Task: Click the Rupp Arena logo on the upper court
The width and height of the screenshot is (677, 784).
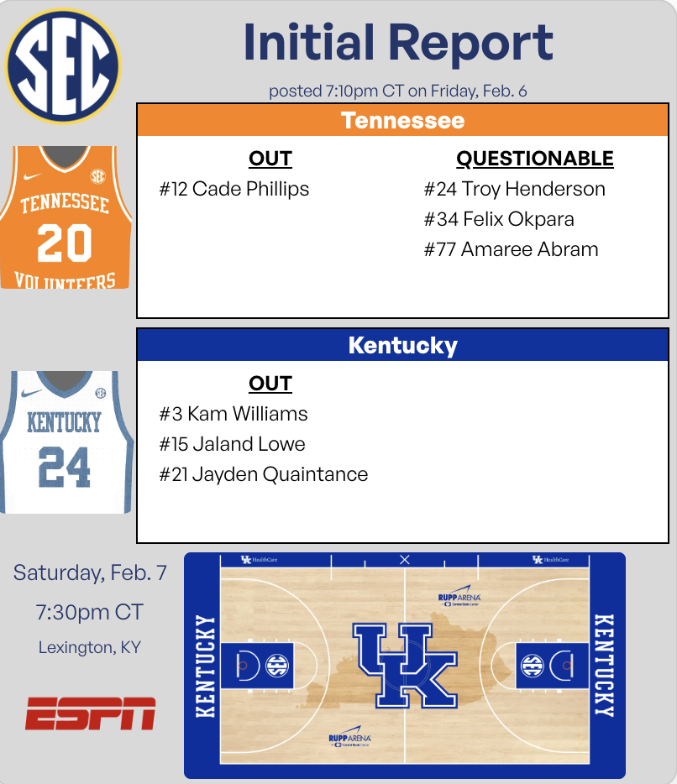Action: (459, 598)
